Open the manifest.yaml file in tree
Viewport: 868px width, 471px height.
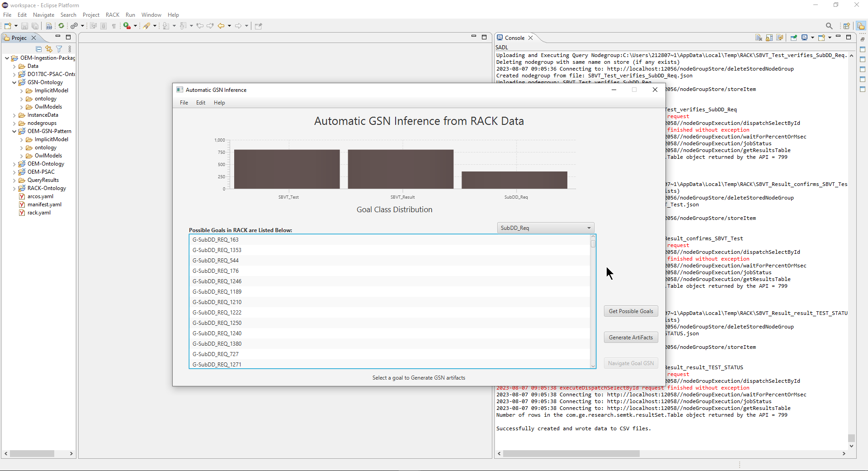pos(44,205)
